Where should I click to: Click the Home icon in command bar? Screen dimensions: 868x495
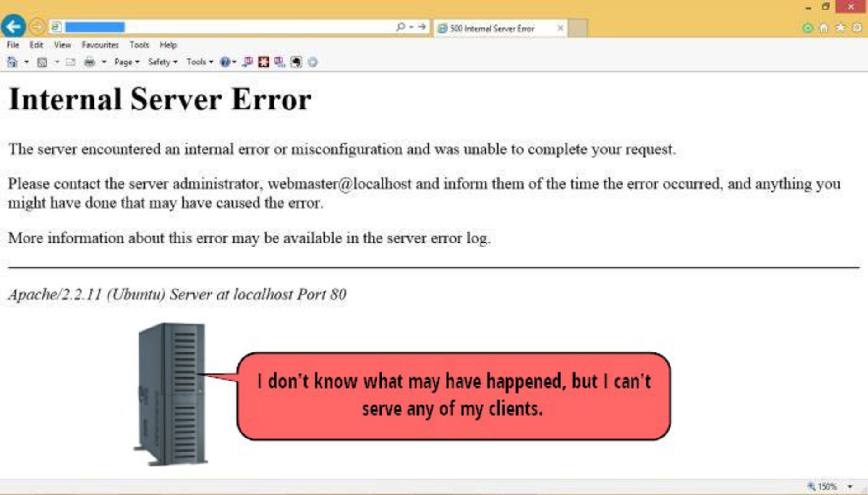[12, 62]
